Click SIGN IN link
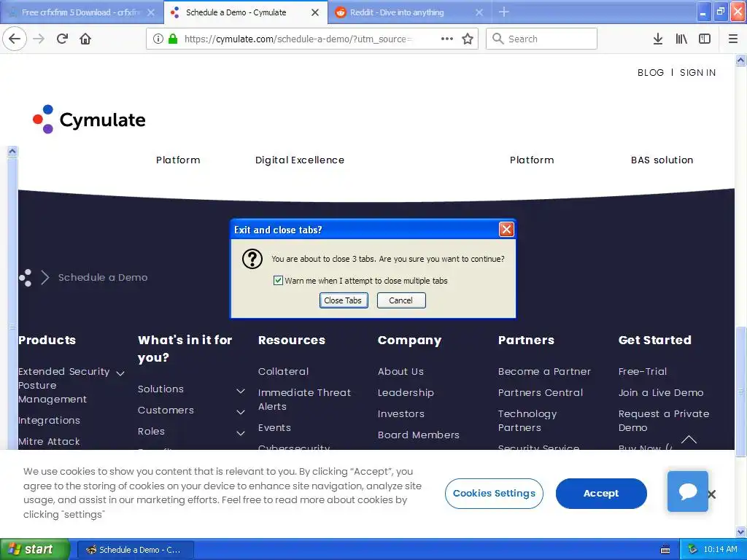Image resolution: width=747 pixels, height=560 pixels. point(697,72)
